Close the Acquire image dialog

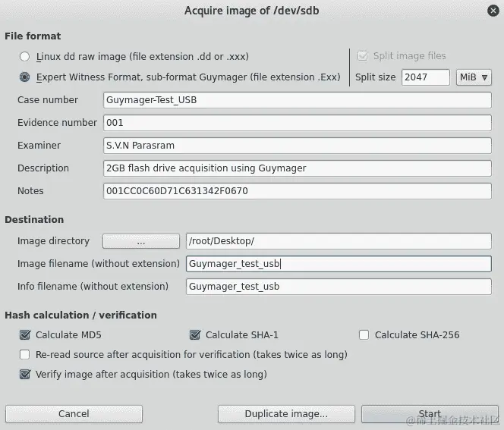[x=493, y=11]
